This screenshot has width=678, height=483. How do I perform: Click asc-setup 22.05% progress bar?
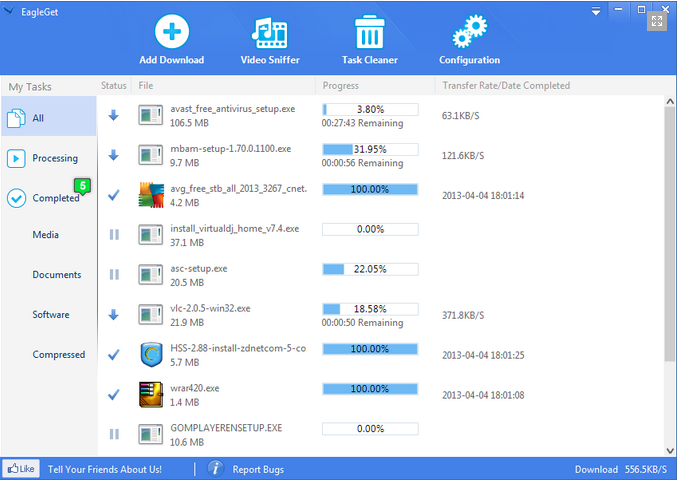pyautogui.click(x=370, y=269)
